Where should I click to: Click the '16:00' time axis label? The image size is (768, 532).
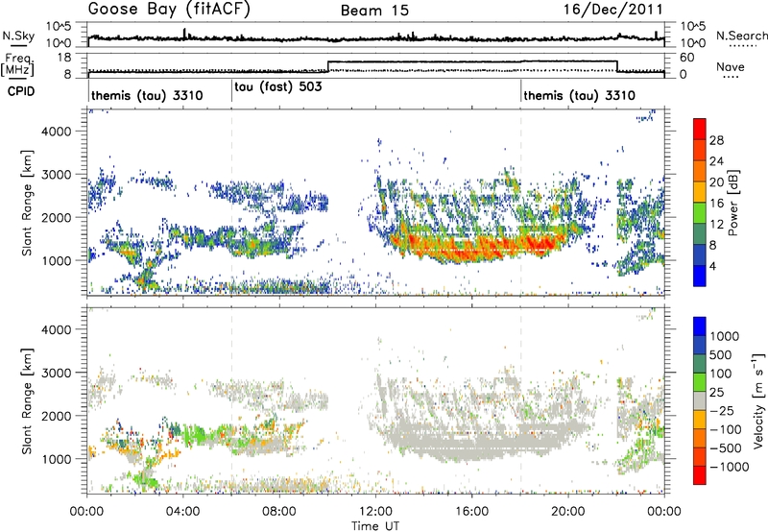tap(471, 512)
